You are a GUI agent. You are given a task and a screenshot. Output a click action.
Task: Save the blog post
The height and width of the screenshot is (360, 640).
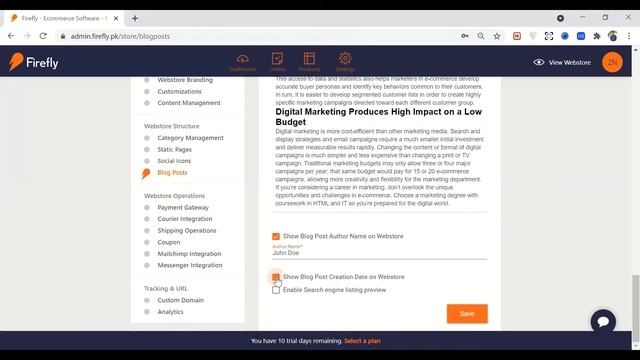pyautogui.click(x=467, y=313)
